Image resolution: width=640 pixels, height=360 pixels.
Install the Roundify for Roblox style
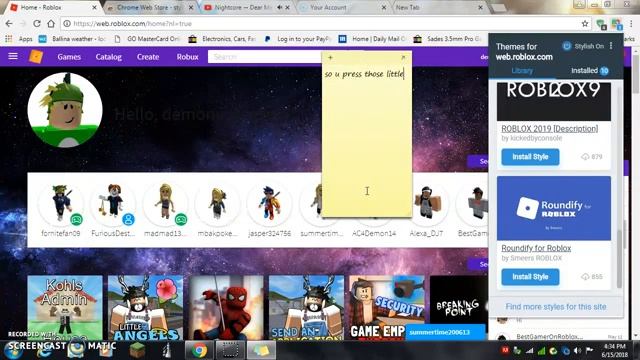click(530, 277)
